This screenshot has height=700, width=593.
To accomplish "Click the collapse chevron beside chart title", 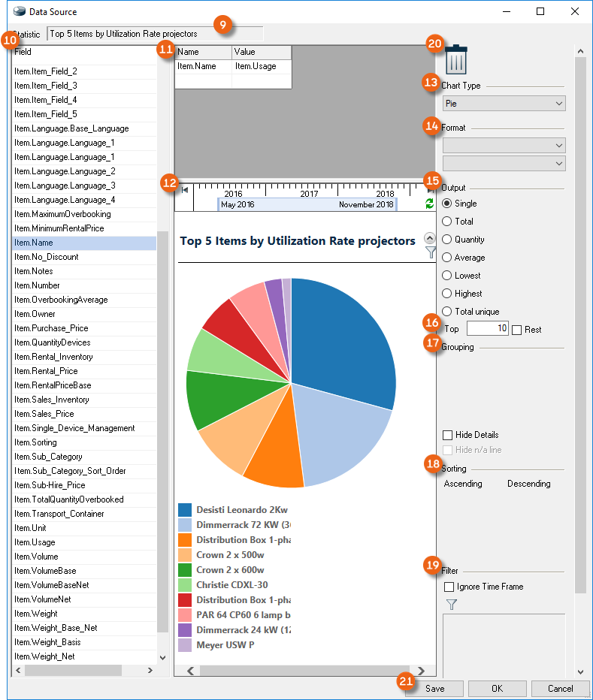I will tap(430, 238).
